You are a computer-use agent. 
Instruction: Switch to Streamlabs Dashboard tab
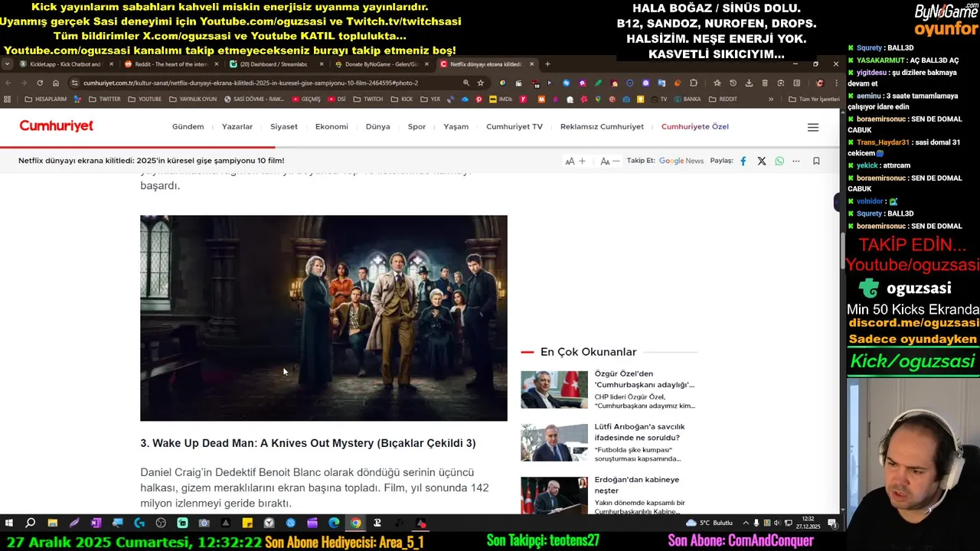pos(276,64)
